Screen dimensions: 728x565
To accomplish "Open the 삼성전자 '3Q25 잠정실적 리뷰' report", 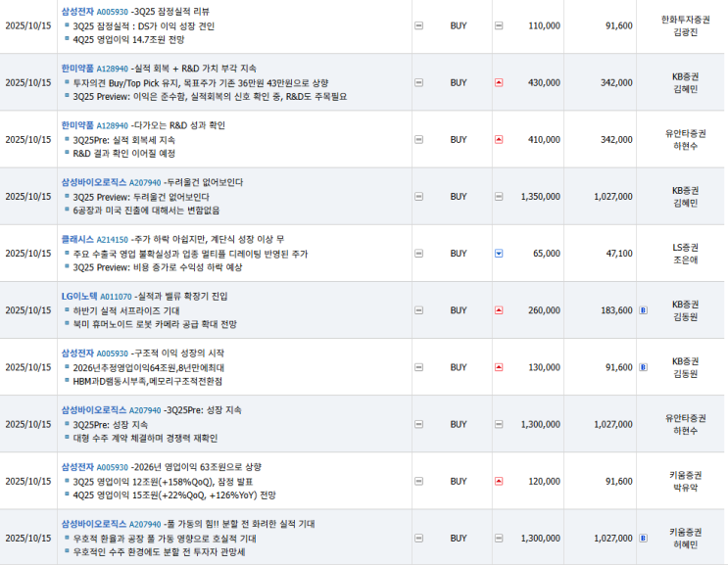I will (x=184, y=12).
